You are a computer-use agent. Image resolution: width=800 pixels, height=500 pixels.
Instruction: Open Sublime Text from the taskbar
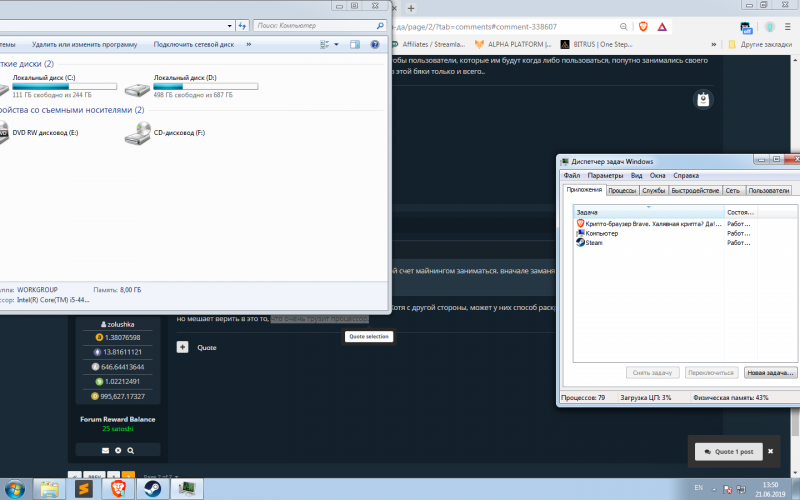(x=83, y=489)
